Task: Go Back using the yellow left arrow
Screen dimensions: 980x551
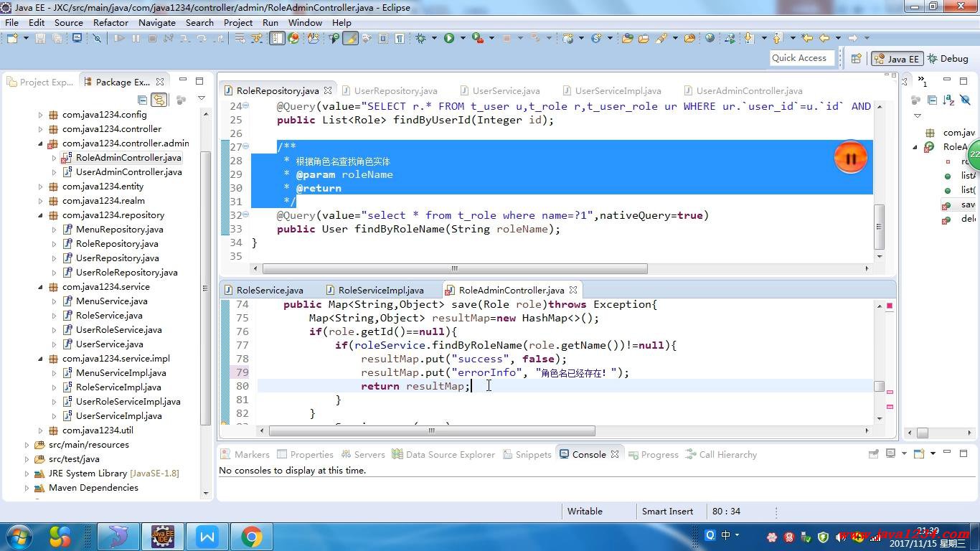Action: [825, 38]
